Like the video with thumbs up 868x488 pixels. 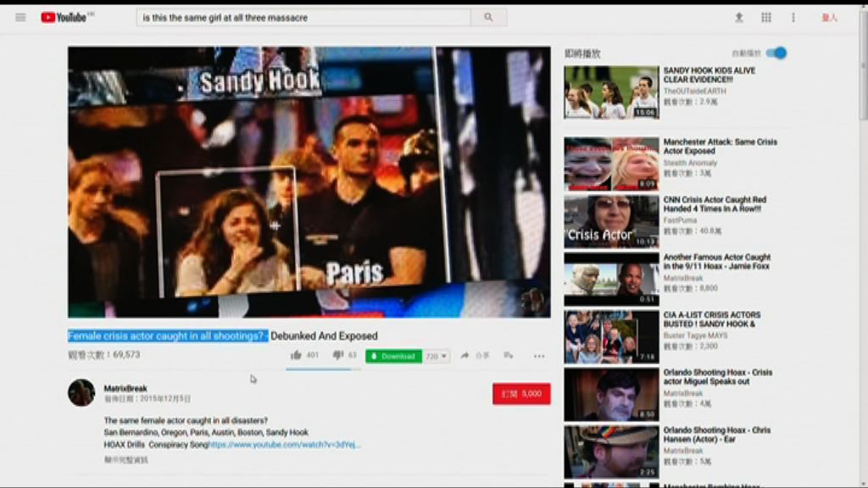pos(297,356)
